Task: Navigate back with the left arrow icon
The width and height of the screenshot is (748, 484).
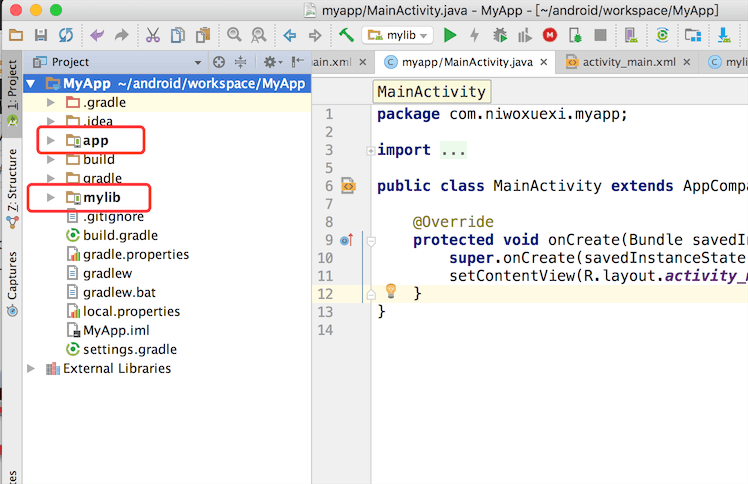Action: (x=290, y=35)
